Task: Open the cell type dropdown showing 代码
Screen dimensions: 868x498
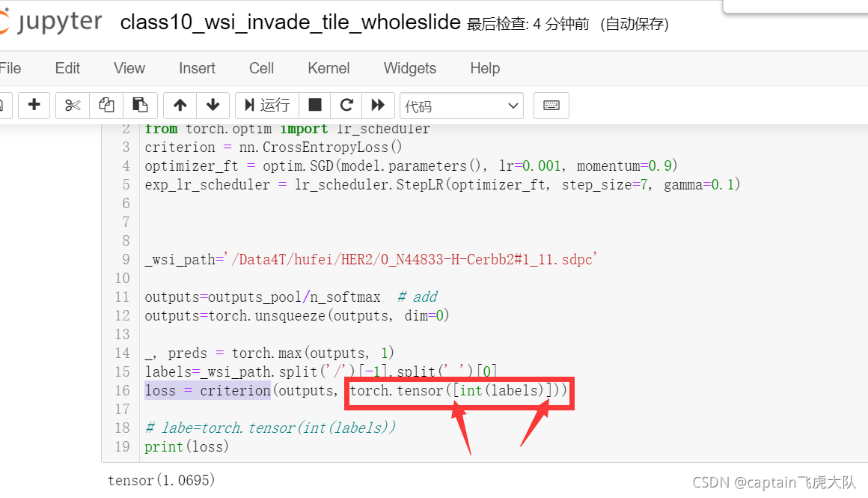Action: [461, 105]
